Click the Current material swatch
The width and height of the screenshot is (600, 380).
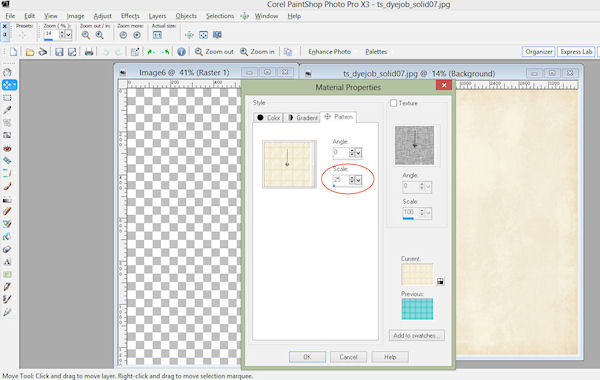(417, 274)
